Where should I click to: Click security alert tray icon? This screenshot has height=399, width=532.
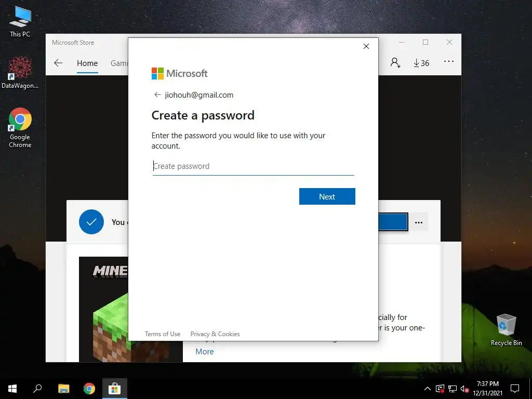coord(440,389)
